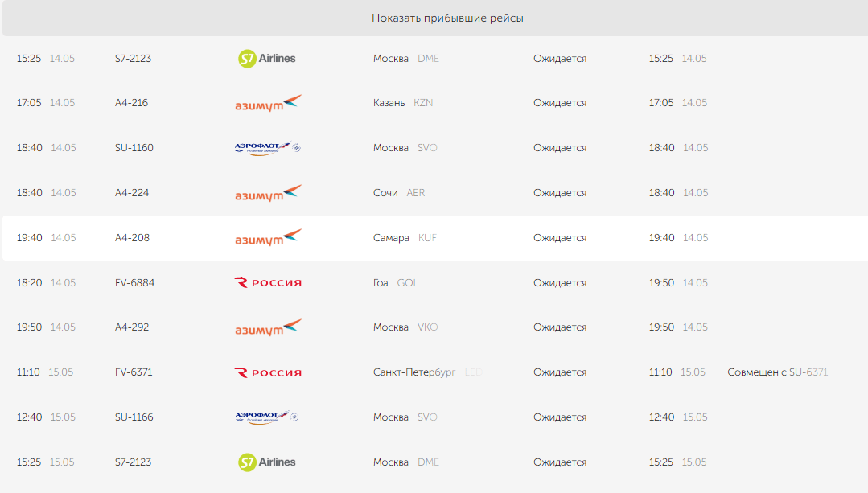Click Aeroflot logo on flight SU-1166

coord(267,417)
